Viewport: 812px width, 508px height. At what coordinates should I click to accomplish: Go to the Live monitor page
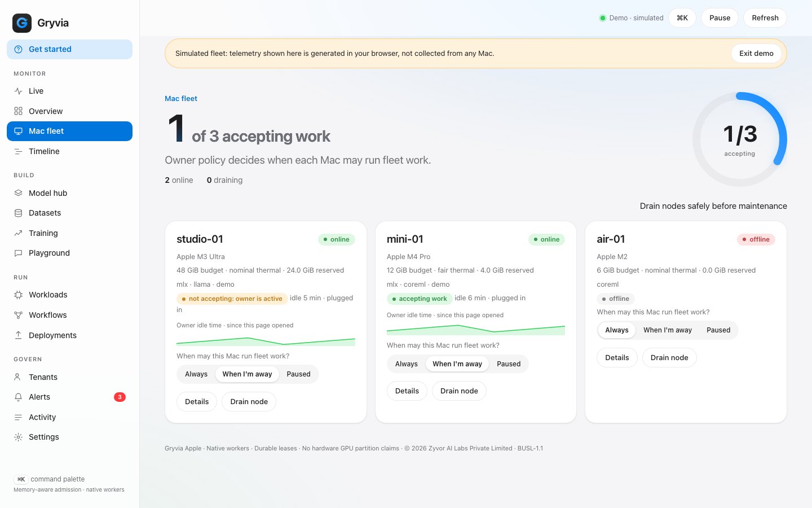pos(69,91)
